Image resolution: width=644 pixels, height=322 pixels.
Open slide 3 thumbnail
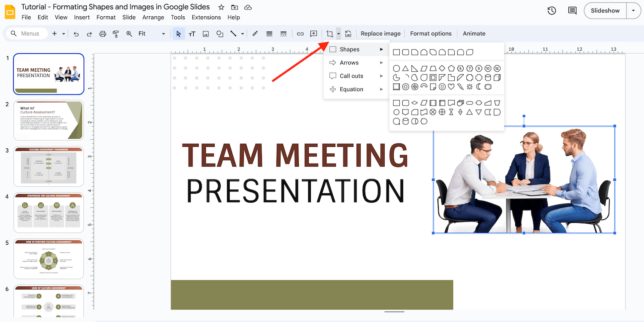point(49,166)
